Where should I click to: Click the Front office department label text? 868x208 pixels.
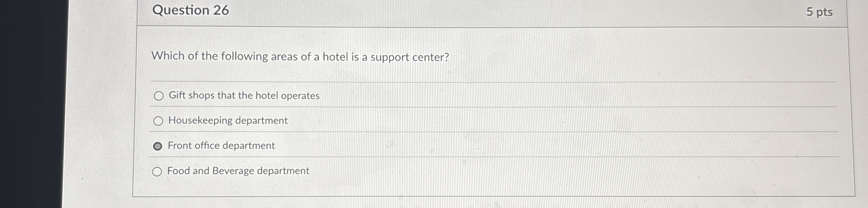[221, 145]
